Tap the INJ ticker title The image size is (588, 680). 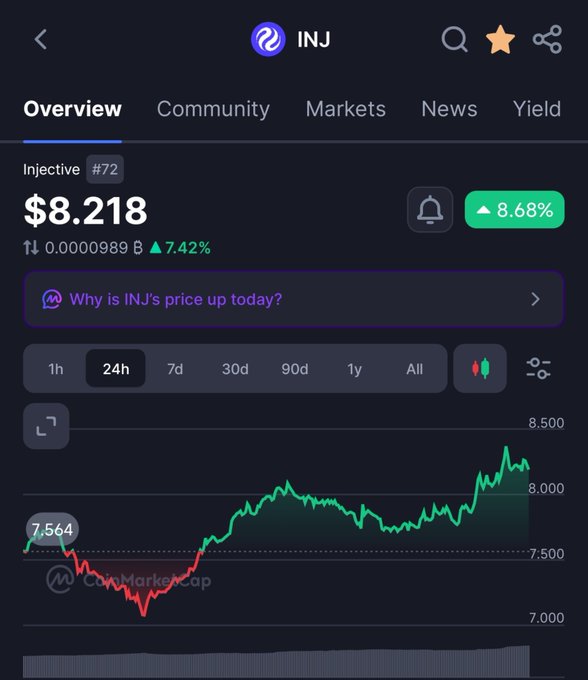(x=314, y=39)
